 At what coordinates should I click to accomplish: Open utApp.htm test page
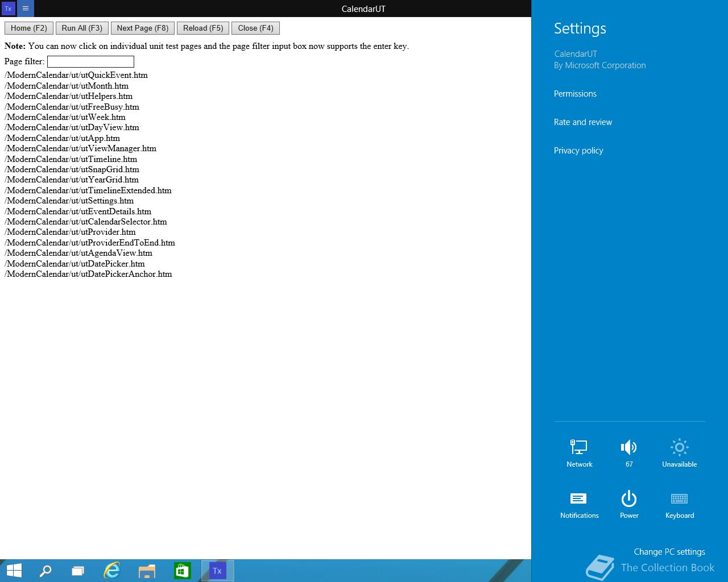(x=62, y=138)
